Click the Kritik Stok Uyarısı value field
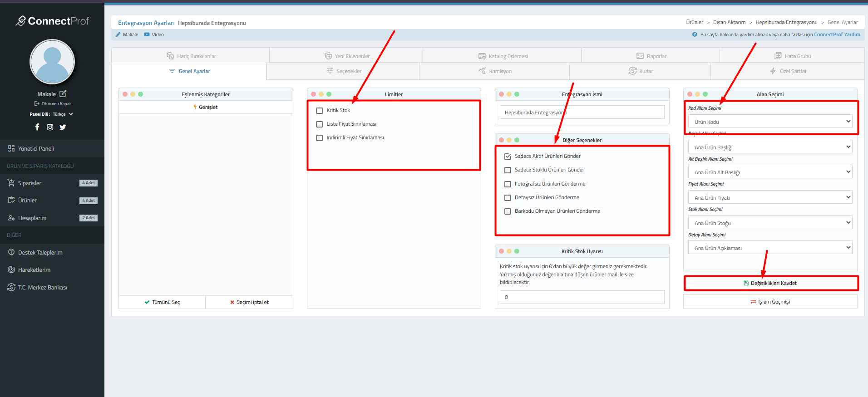The width and height of the screenshot is (868, 397). coord(582,297)
